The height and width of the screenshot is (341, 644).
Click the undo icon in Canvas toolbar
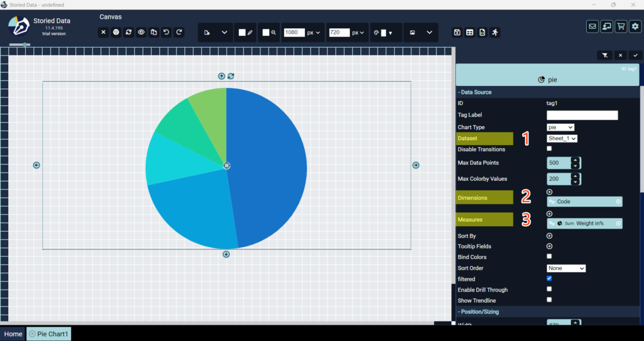(x=166, y=32)
